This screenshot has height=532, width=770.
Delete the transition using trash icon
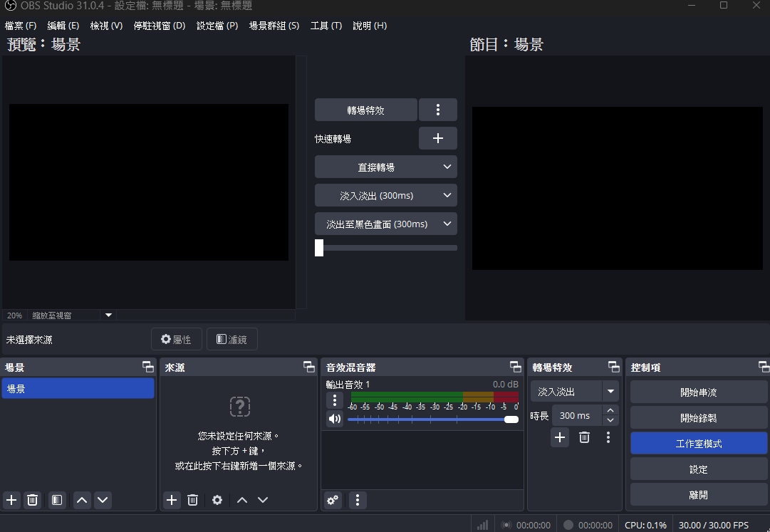click(x=584, y=437)
